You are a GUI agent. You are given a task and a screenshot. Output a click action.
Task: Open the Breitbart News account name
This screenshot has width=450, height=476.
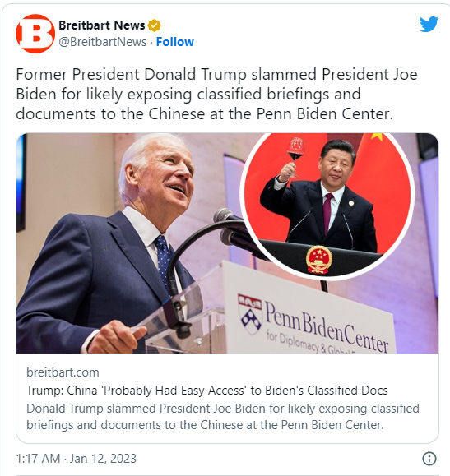(102, 25)
